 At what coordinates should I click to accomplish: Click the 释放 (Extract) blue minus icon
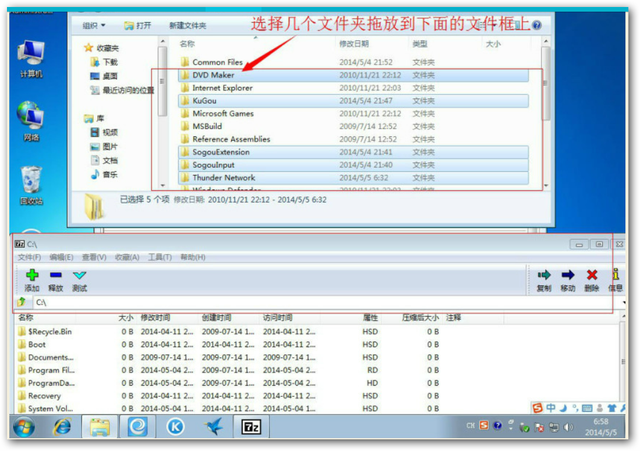56,275
